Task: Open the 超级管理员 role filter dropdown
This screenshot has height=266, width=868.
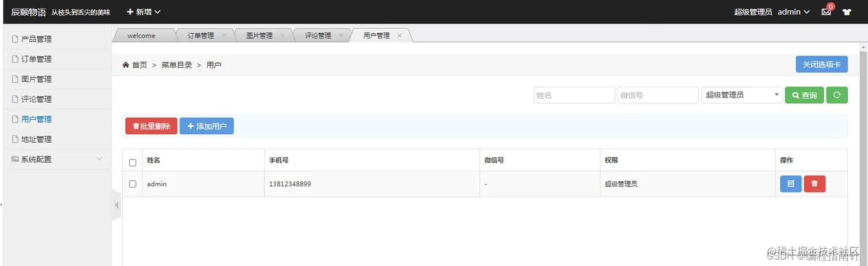Action: click(742, 95)
